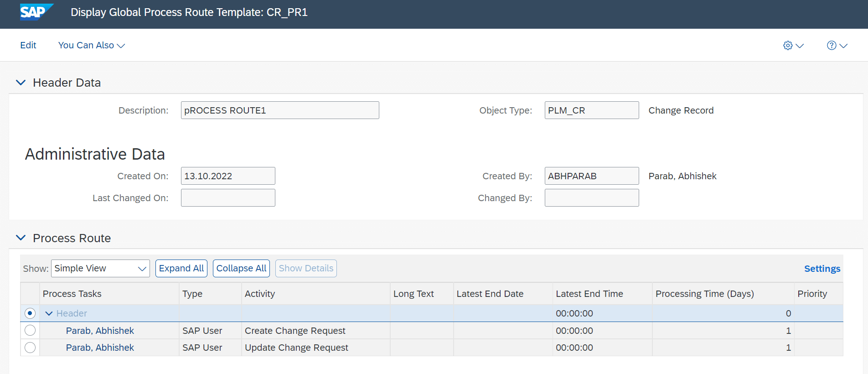868x374 pixels.
Task: Click the Changed By field
Action: coord(592,198)
